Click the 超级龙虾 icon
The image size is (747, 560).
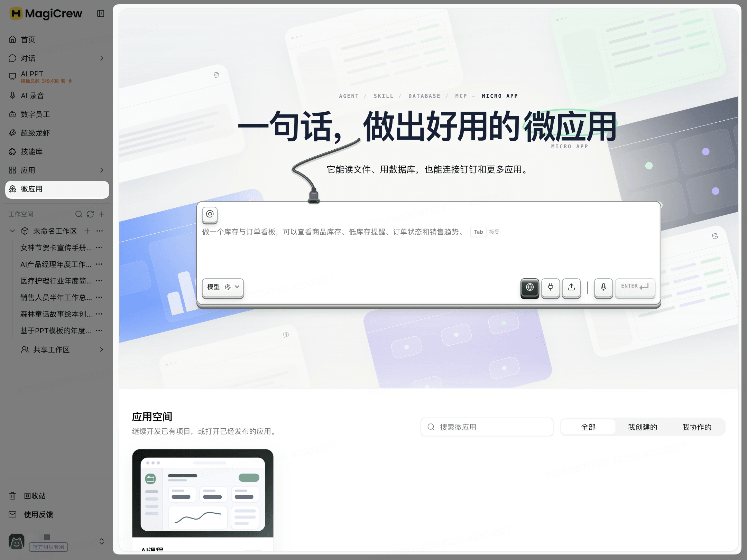(x=12, y=133)
